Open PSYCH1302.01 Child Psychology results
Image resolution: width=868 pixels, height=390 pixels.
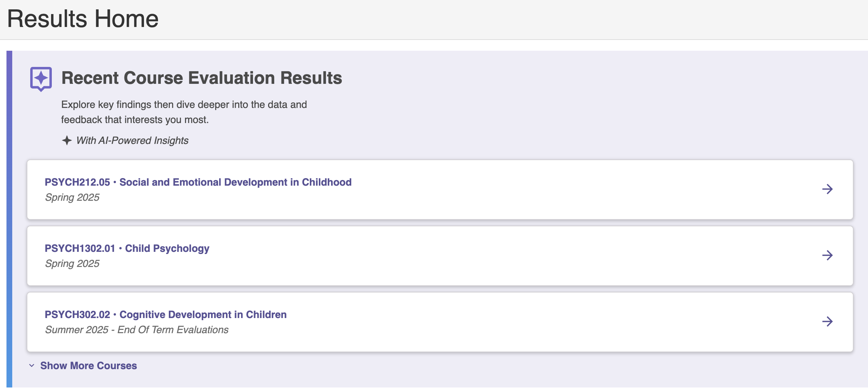click(x=127, y=248)
